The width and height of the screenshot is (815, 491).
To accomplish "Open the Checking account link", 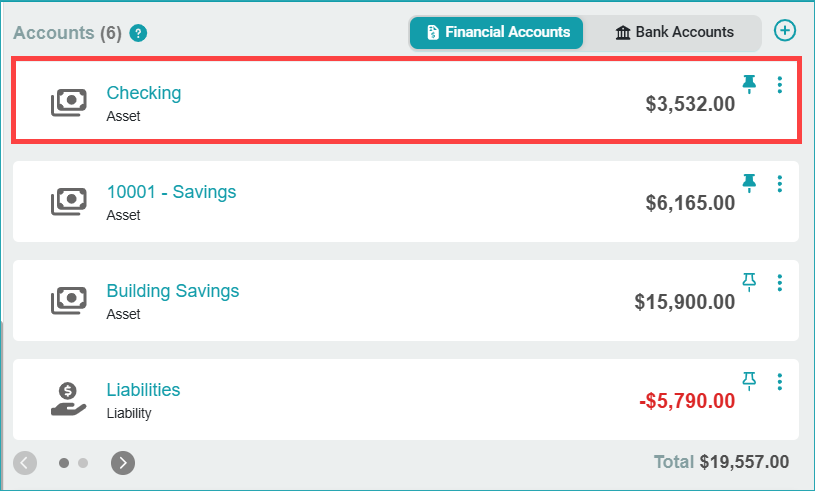I will coord(144,93).
